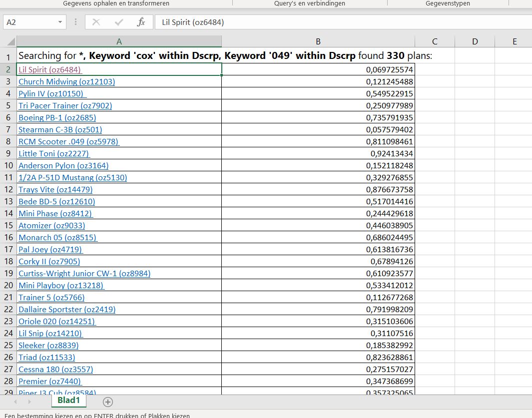Open the Stearman C-3B (oz501) link
The width and height of the screenshot is (532, 418).
coord(60,130)
